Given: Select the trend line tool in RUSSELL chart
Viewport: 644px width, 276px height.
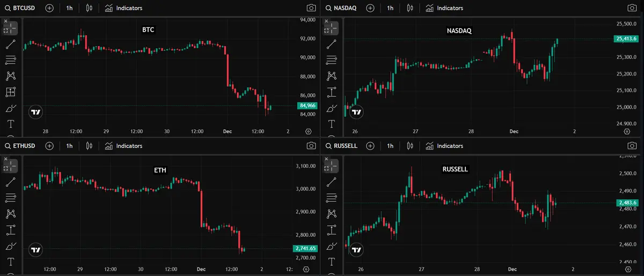Looking at the screenshot, I should pyautogui.click(x=332, y=182).
